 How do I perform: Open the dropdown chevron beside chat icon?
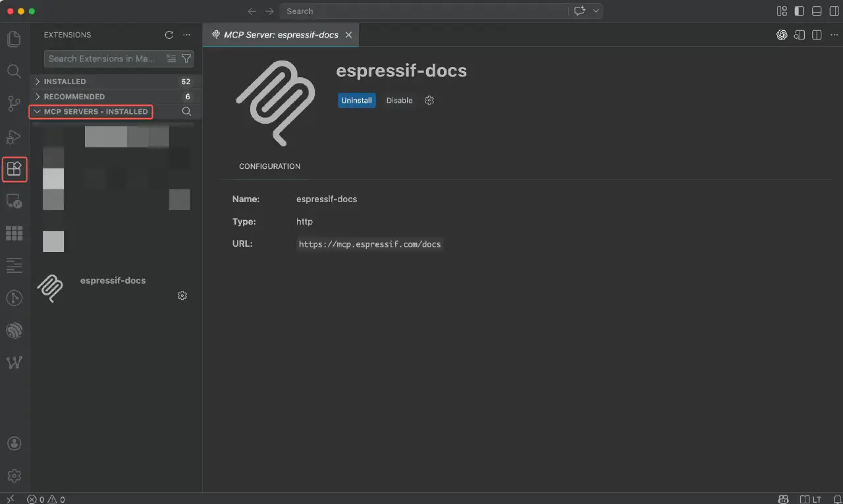596,11
